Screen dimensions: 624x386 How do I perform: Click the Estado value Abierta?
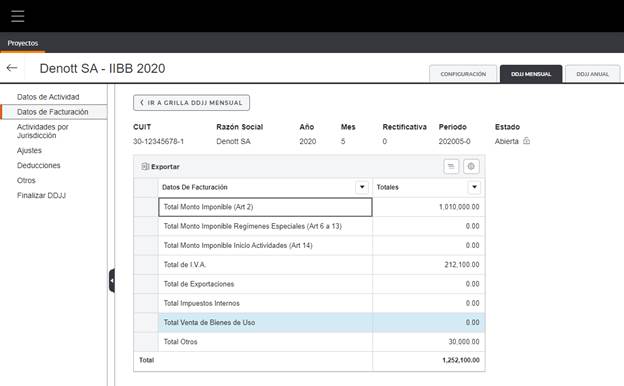[x=507, y=141]
